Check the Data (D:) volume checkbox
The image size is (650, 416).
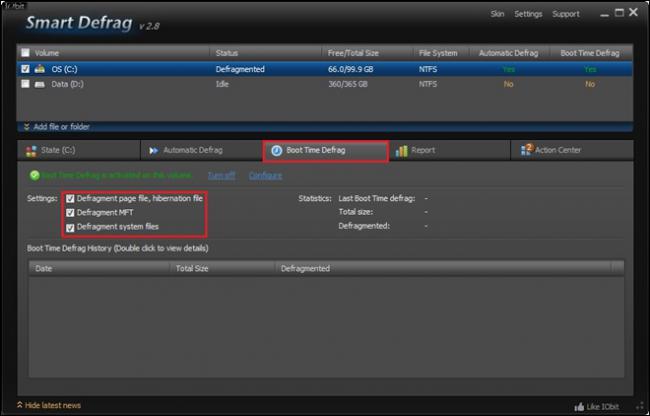(x=26, y=84)
